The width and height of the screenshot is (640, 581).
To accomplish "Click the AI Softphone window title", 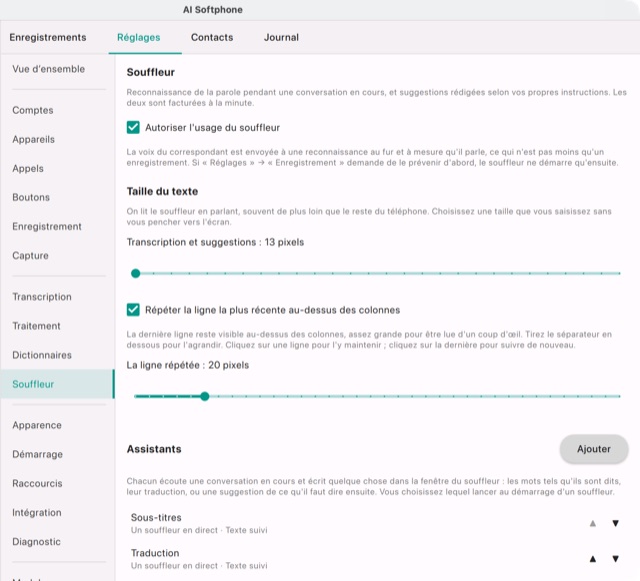I will click(x=213, y=10).
